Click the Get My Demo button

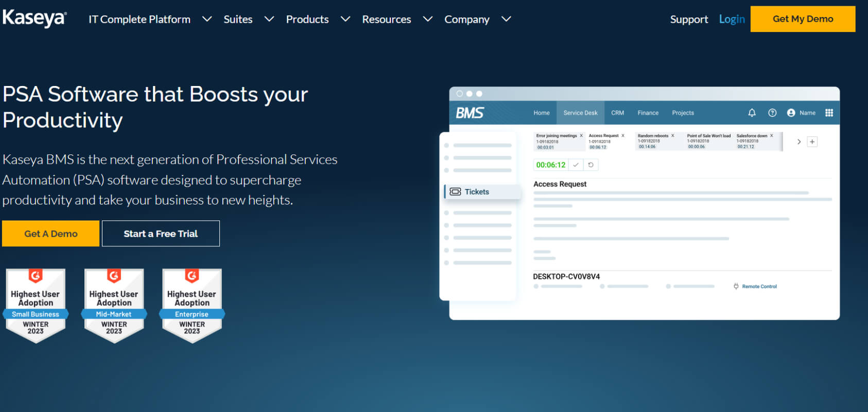tap(803, 19)
